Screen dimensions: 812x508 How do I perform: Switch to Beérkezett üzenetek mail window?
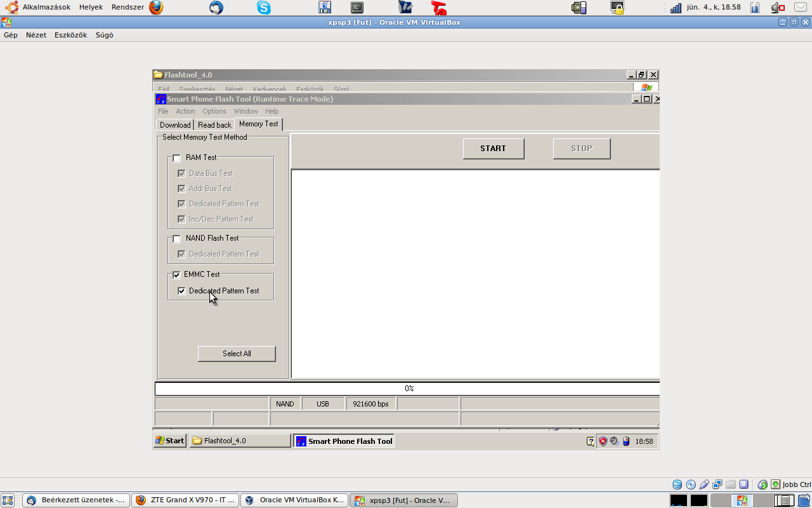(x=76, y=500)
